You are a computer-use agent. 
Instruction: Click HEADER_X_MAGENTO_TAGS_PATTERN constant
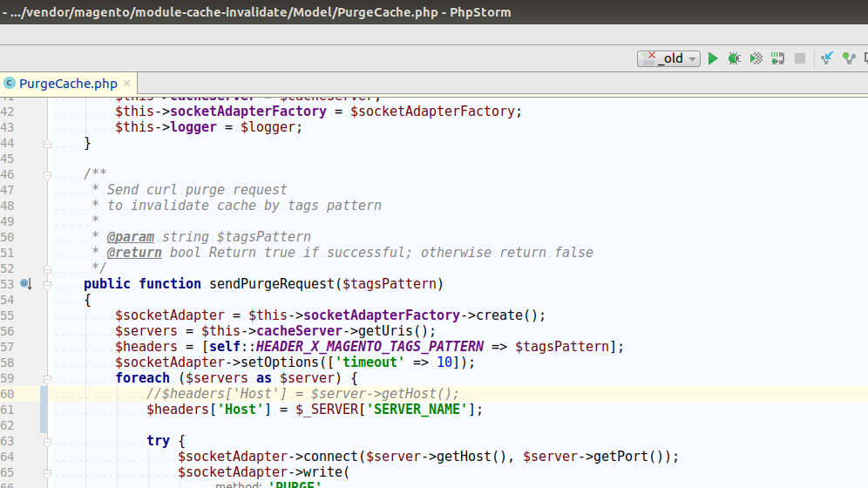tap(370, 347)
